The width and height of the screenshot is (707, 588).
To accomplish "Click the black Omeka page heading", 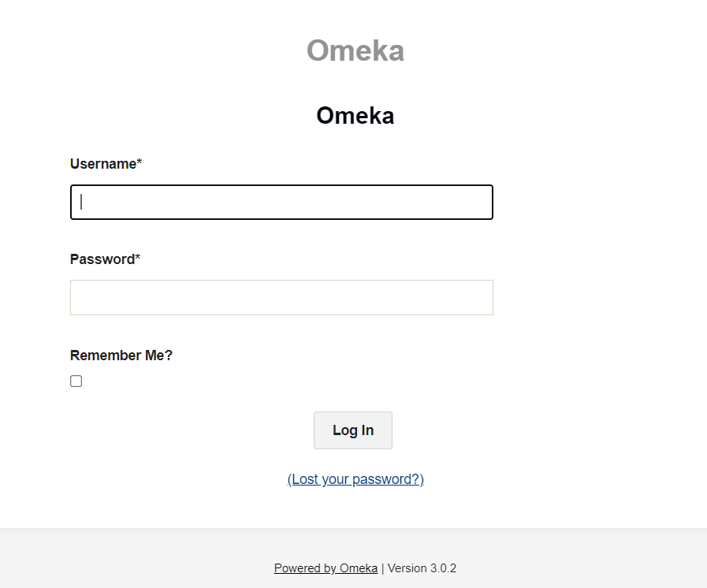I will [355, 116].
